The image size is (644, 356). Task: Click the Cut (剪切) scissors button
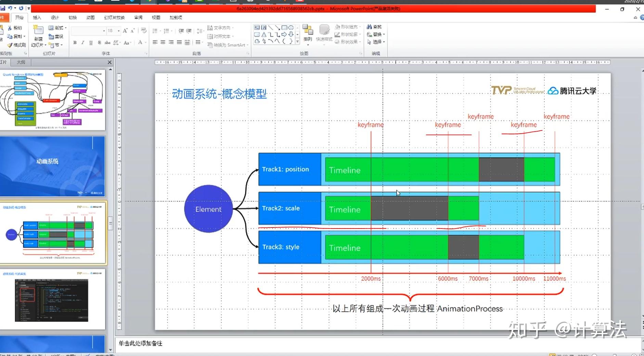click(15, 28)
